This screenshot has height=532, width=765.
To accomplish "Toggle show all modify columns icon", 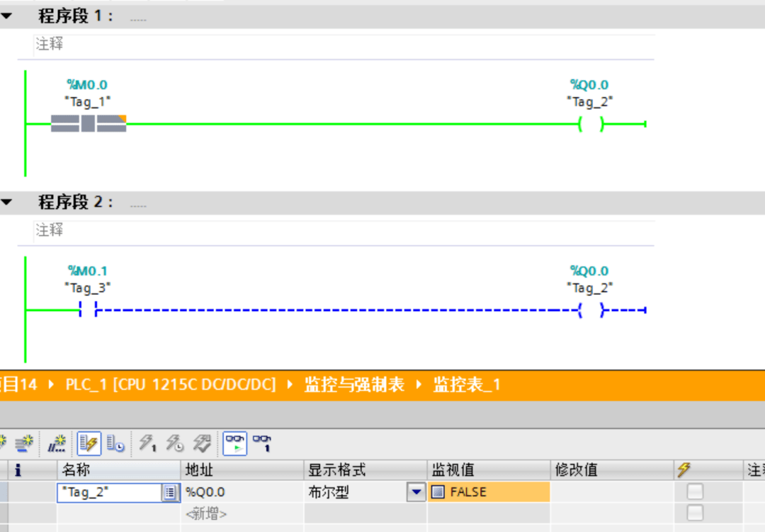I will pos(88,443).
